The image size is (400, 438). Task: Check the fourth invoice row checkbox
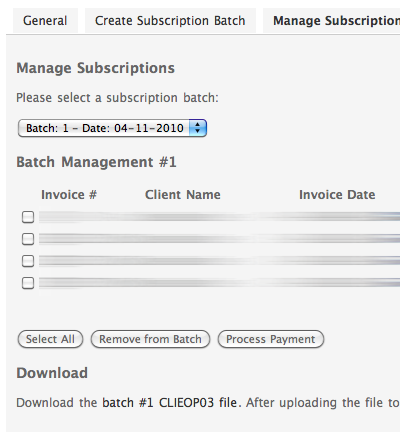tap(28, 283)
